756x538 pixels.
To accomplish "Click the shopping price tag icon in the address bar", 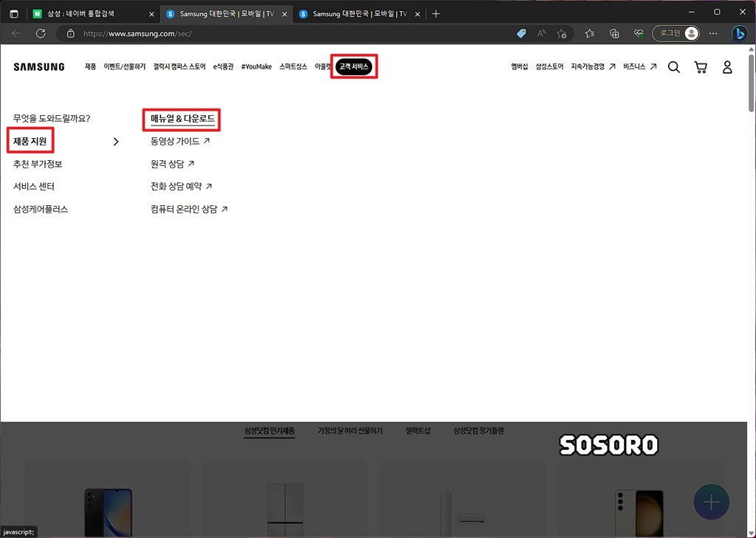I will point(520,33).
